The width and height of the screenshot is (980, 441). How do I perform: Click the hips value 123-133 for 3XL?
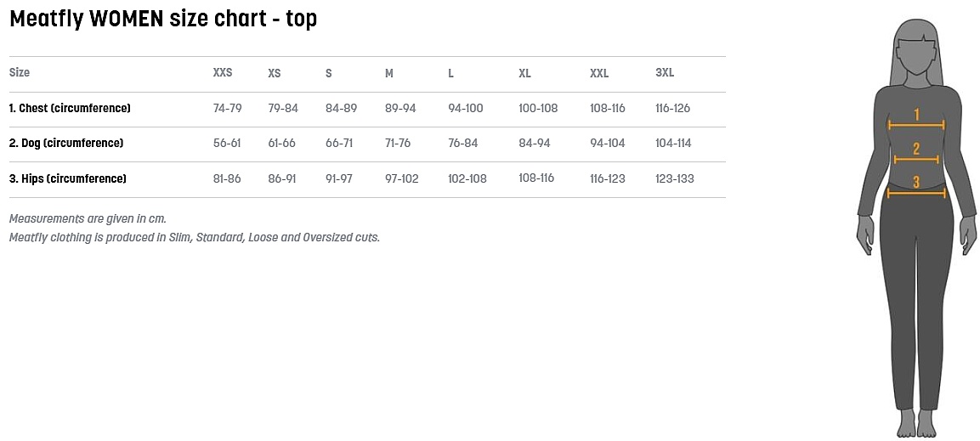tap(675, 178)
